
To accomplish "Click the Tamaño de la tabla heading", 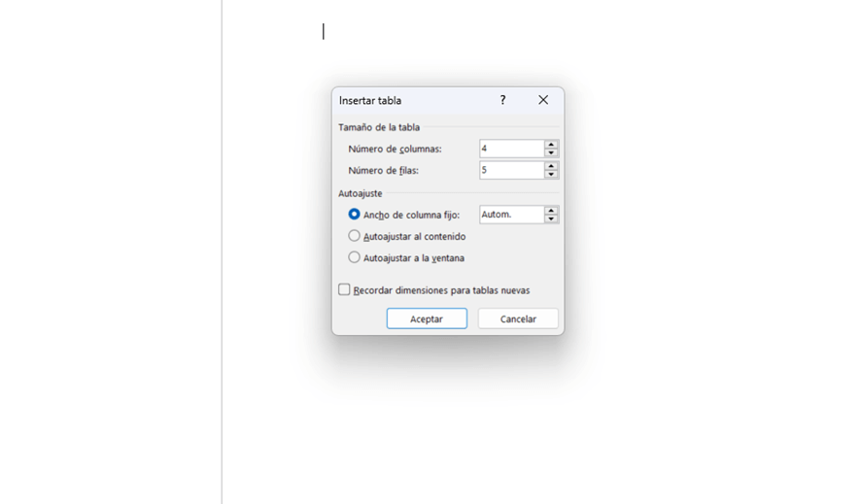I will pos(379,127).
